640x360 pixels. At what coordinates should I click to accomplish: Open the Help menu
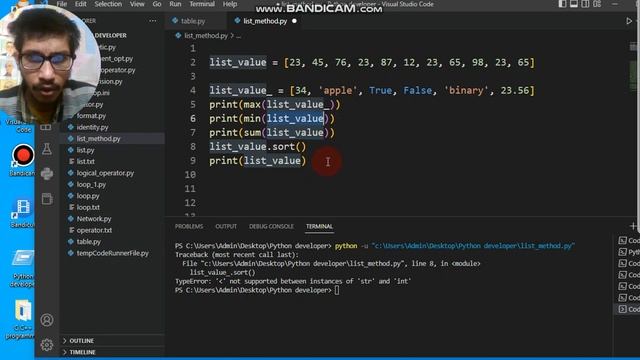(x=230, y=4)
